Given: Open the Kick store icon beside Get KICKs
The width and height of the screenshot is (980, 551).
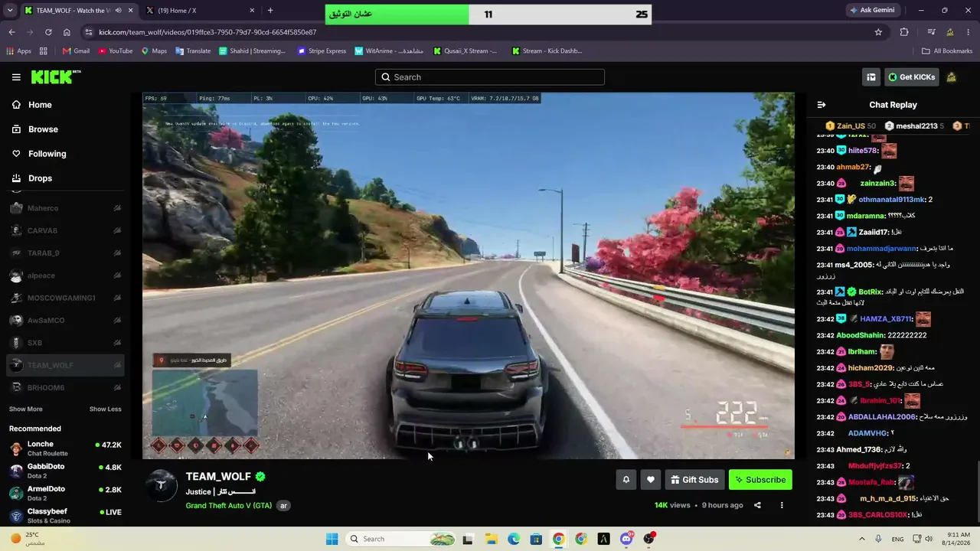Looking at the screenshot, I should click(x=871, y=77).
